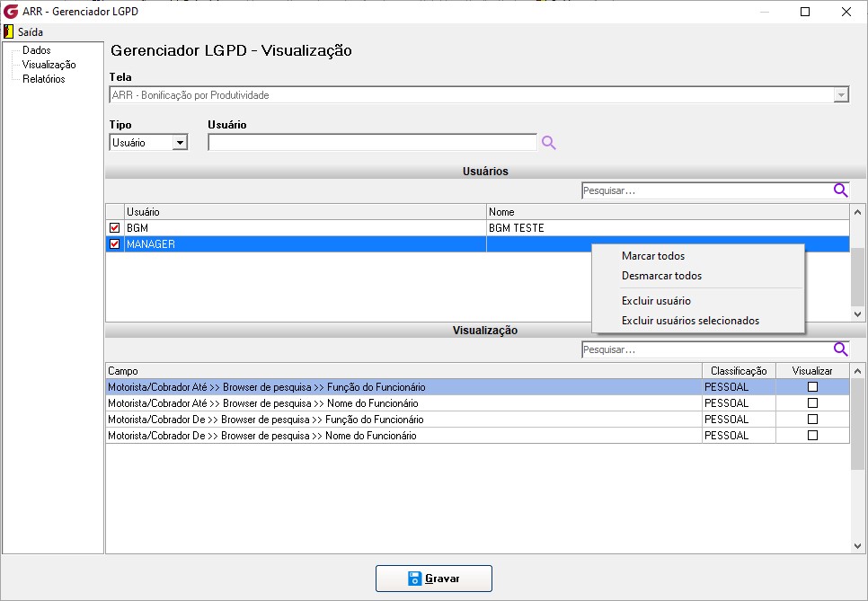
Task: Click search icon in Visualização Pesquisar box
Action: [840, 349]
